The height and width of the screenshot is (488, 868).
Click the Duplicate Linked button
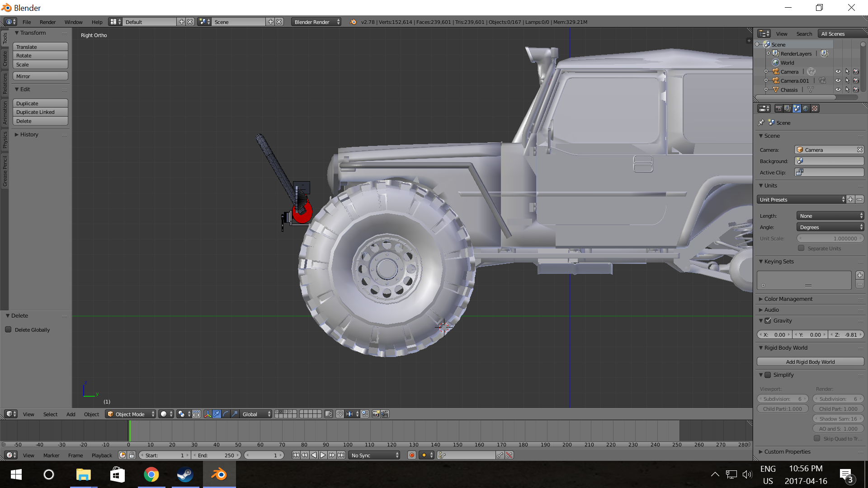(40, 112)
